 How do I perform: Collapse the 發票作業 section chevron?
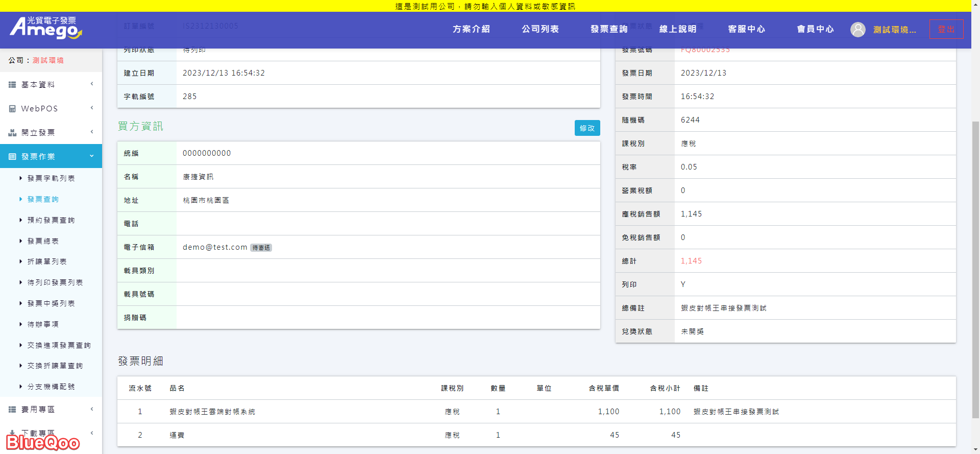pos(92,156)
